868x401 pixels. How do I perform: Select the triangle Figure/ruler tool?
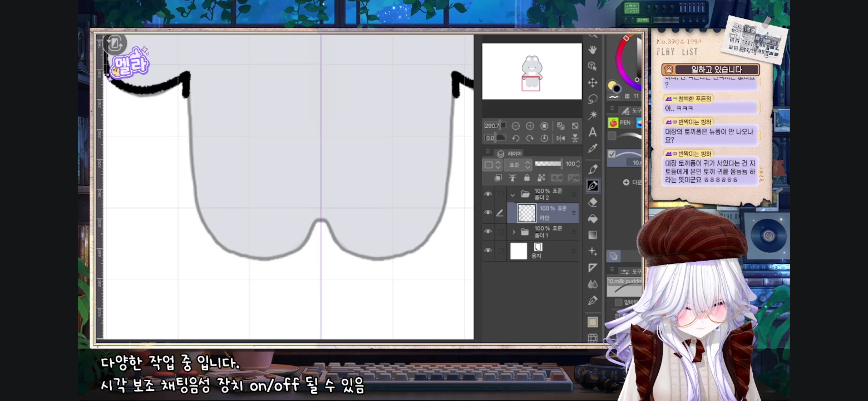593,268
